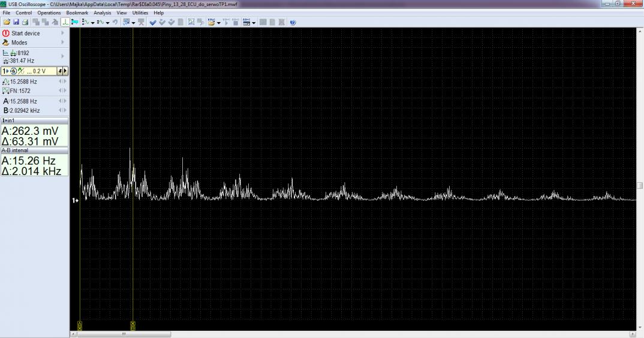Click the blue Help question mark icon

pyautogui.click(x=293, y=22)
